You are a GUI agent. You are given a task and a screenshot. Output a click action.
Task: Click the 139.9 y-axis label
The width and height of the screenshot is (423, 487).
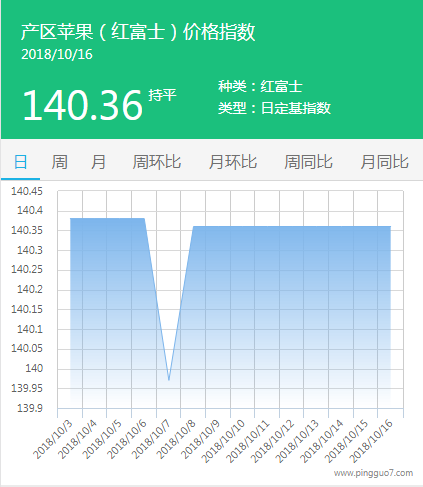point(30,408)
